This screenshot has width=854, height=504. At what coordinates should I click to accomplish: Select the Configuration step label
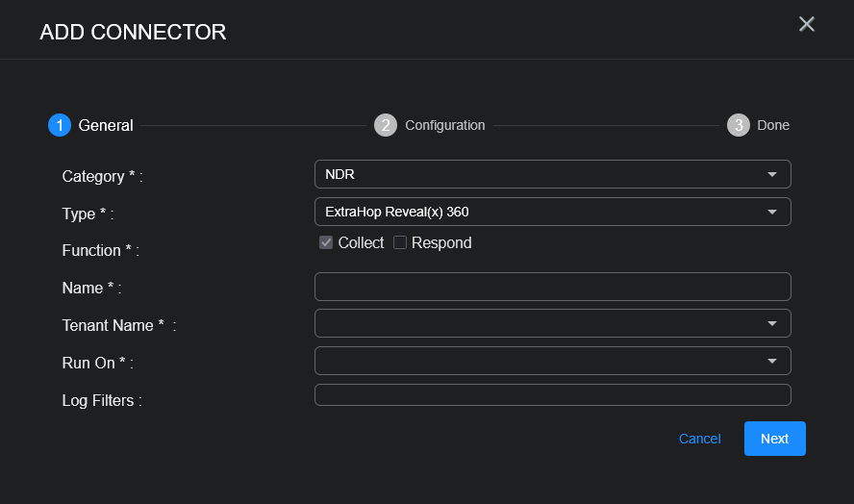444,125
